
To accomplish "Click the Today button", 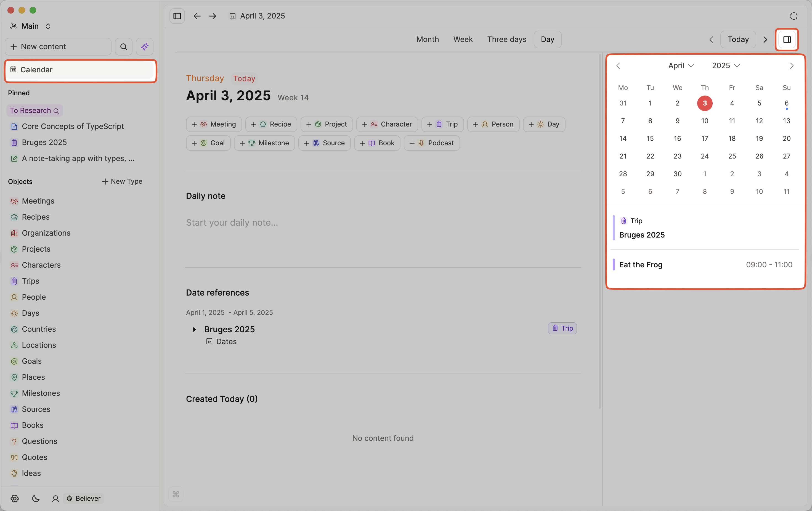I will tap(738, 39).
